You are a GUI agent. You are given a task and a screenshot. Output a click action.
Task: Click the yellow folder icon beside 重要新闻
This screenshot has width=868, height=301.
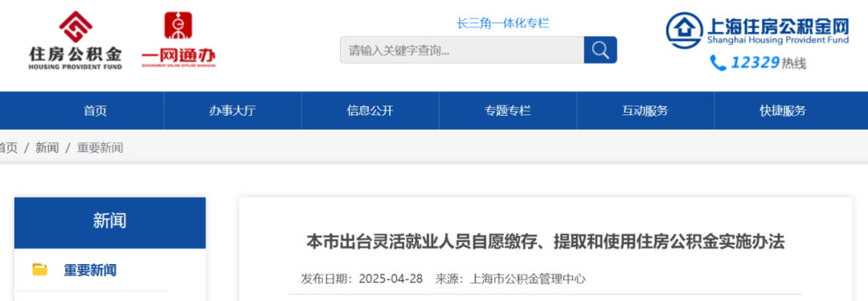coord(40,270)
